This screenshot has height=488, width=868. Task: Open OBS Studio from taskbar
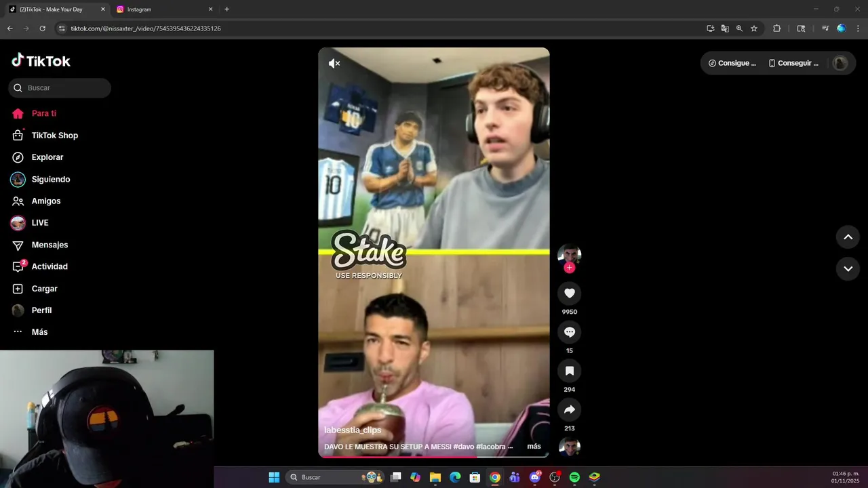(x=555, y=477)
